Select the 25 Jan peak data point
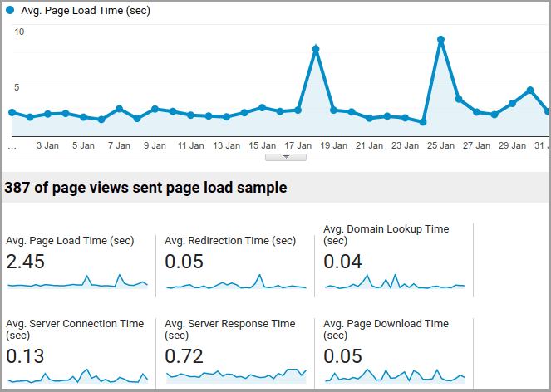 click(x=440, y=39)
